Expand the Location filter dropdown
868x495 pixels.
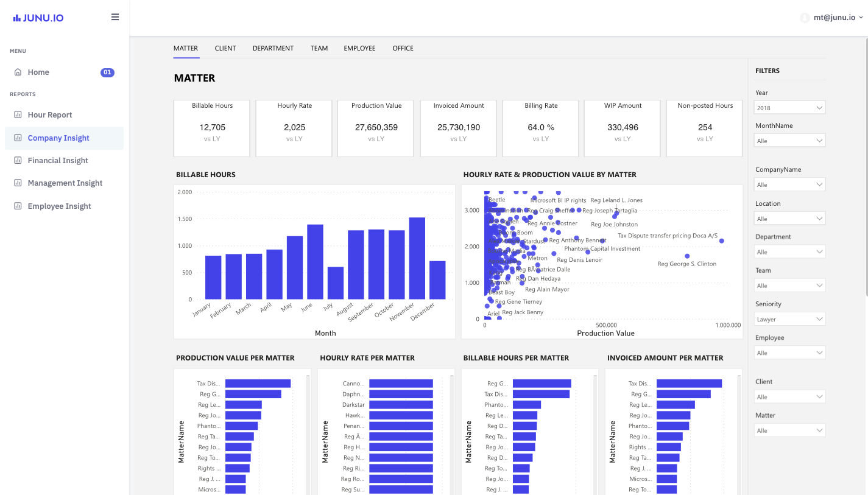click(x=789, y=218)
